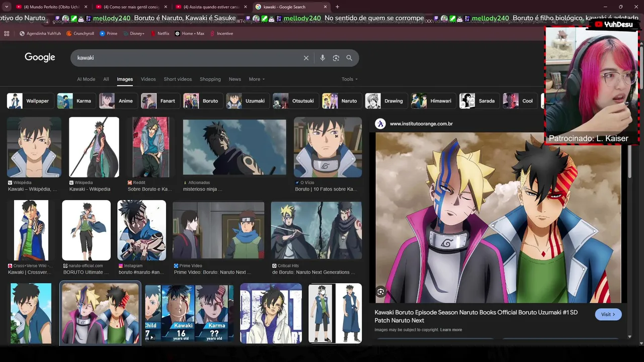Switch to News tab
644x362 pixels.
[235, 79]
